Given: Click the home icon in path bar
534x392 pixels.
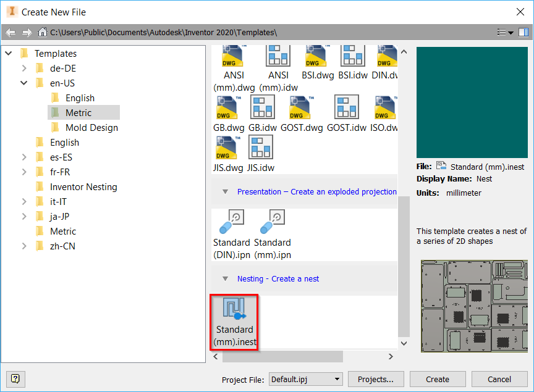Looking at the screenshot, I should tap(42, 32).
